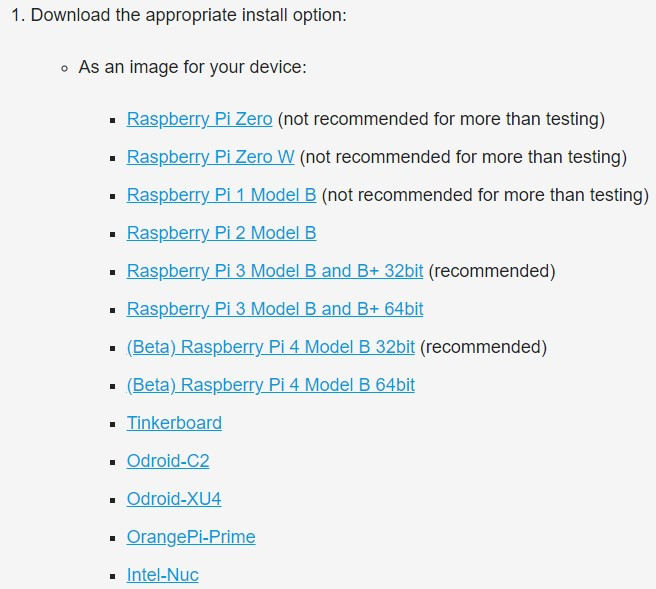Download the Beta Raspberry Pi 4 32bit image
The width and height of the screenshot is (656, 589).
tap(271, 348)
